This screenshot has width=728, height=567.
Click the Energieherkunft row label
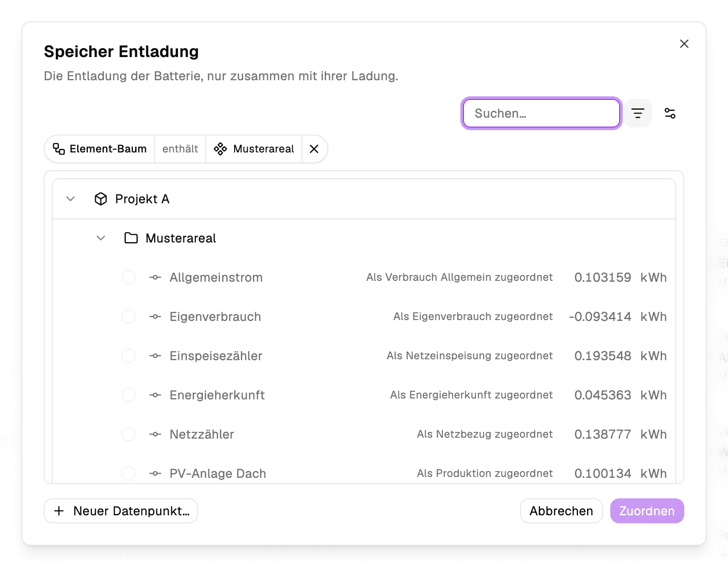pos(217,395)
